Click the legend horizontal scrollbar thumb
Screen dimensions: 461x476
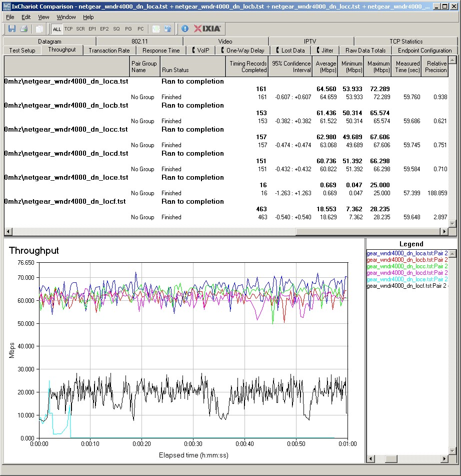point(391,458)
